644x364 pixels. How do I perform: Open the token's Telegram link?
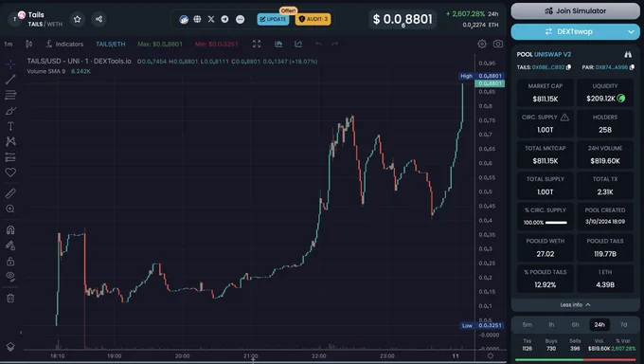224,19
